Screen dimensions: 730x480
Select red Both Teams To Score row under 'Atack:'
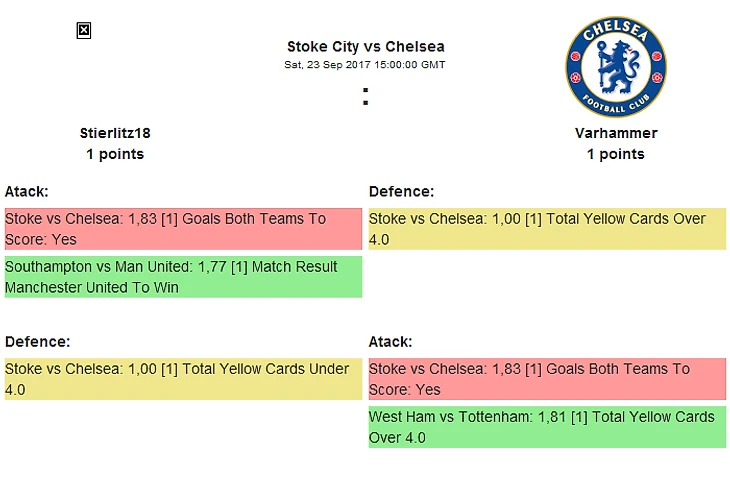(183, 229)
